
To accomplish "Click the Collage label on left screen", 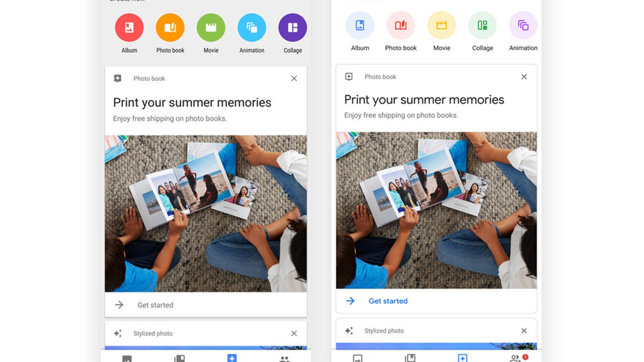I will click(293, 50).
